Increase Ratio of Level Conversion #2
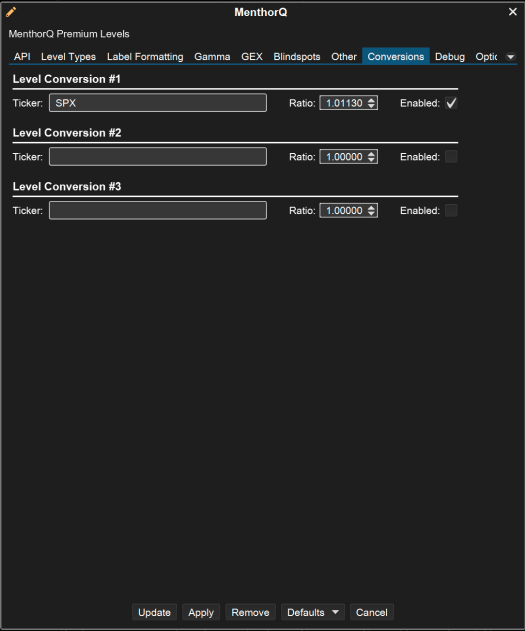Screen dimensions: 525x631 pos(371,153)
